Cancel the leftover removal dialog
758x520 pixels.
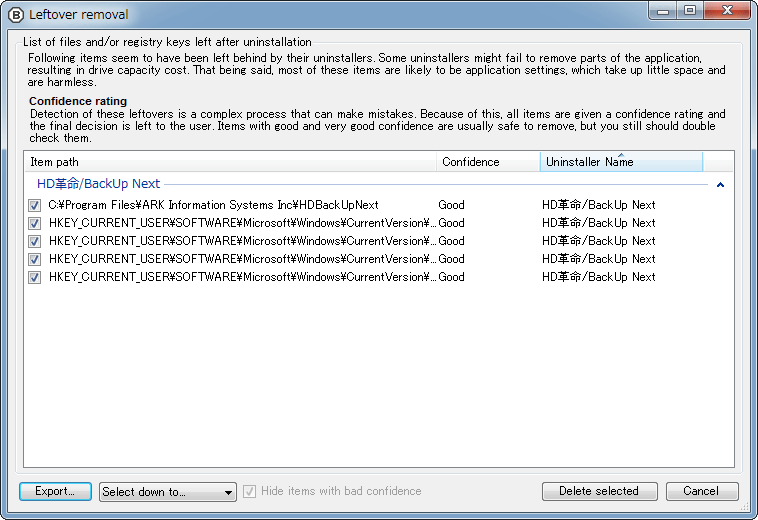(702, 491)
